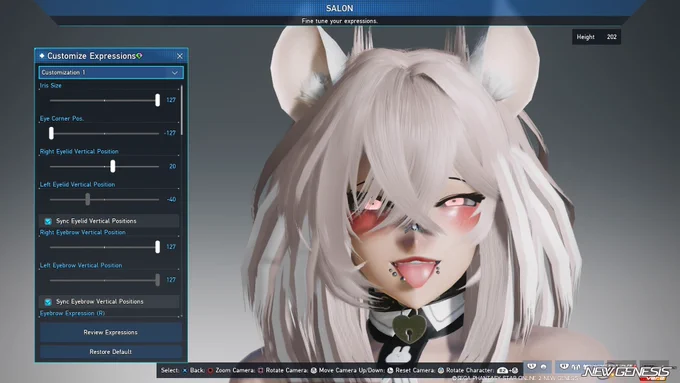680x383 pixels.
Task: Click the circle button icon for Back
Action: 210,370
